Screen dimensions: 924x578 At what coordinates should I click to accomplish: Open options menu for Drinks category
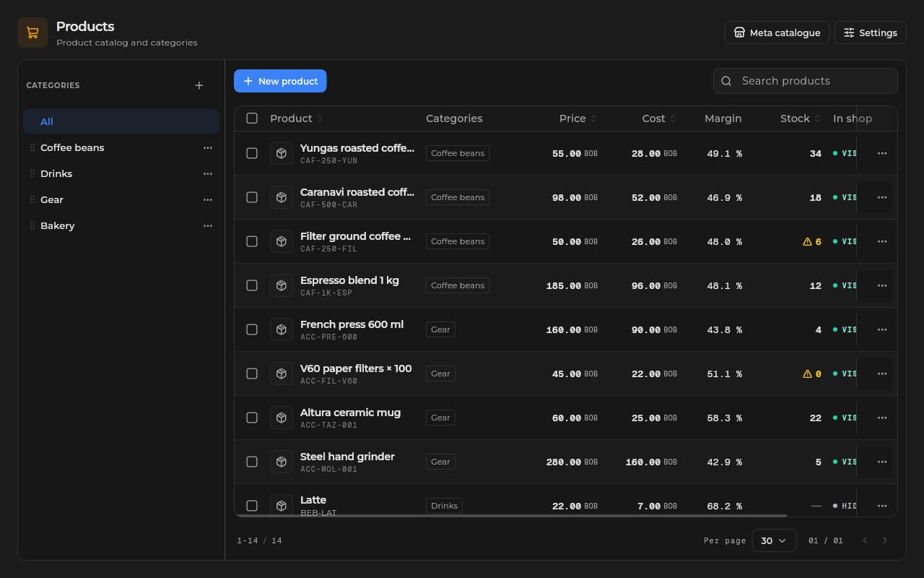click(208, 173)
